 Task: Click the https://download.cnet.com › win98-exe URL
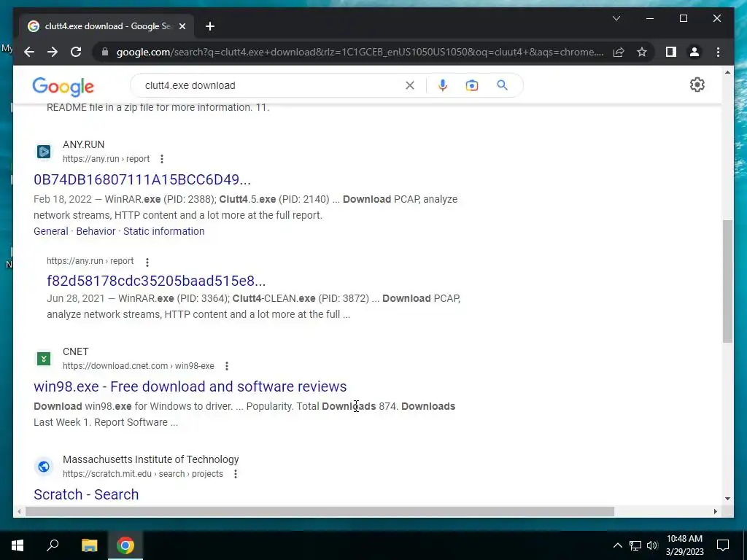point(139,366)
